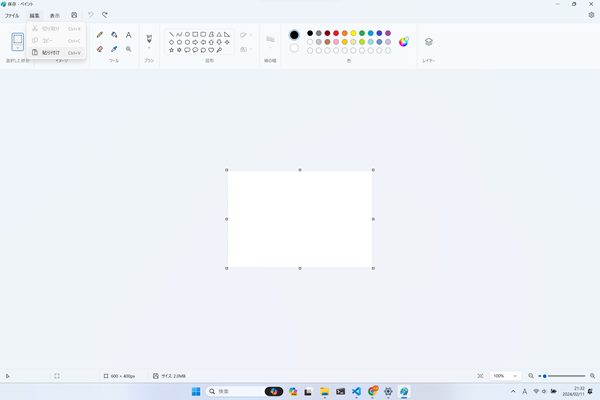Choose 貼り付け from the edit menu
The width and height of the screenshot is (600, 400).
tap(51, 52)
